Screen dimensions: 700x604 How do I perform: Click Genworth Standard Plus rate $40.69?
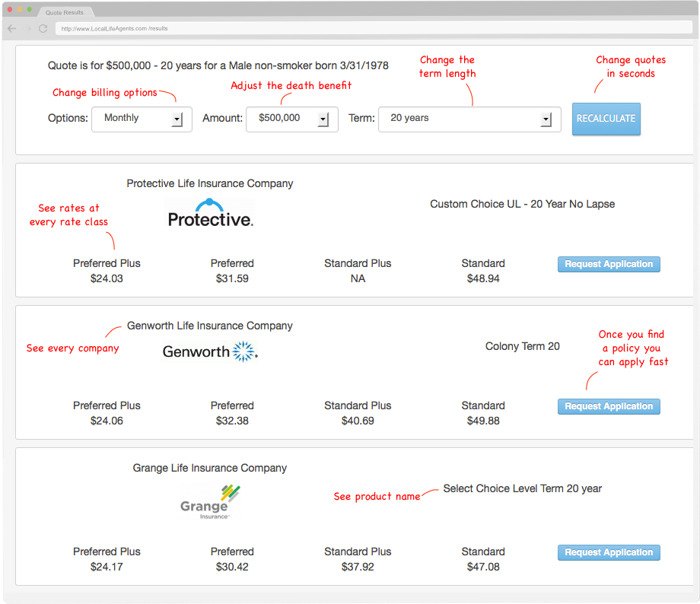[x=358, y=421]
